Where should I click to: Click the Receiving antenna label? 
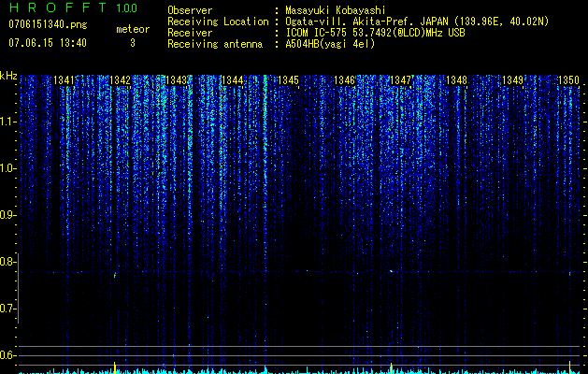(x=215, y=44)
